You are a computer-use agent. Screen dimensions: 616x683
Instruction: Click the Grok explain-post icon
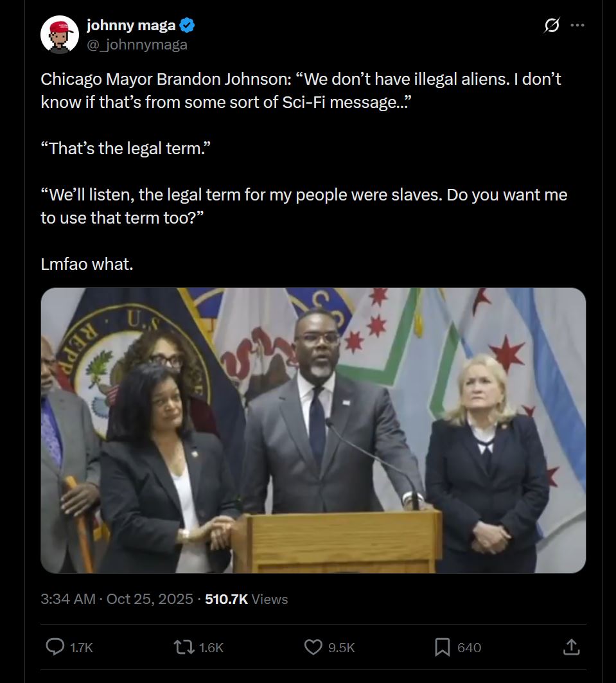[552, 25]
